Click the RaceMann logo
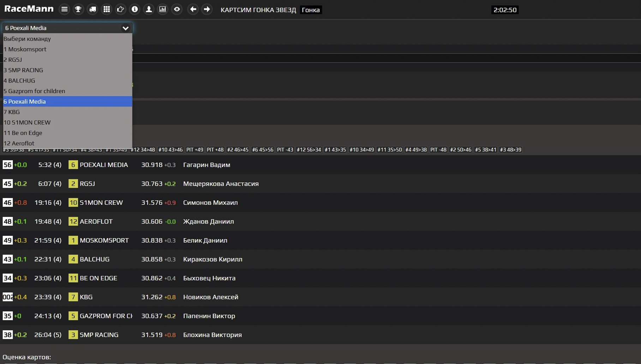641x364 pixels. point(29,9)
